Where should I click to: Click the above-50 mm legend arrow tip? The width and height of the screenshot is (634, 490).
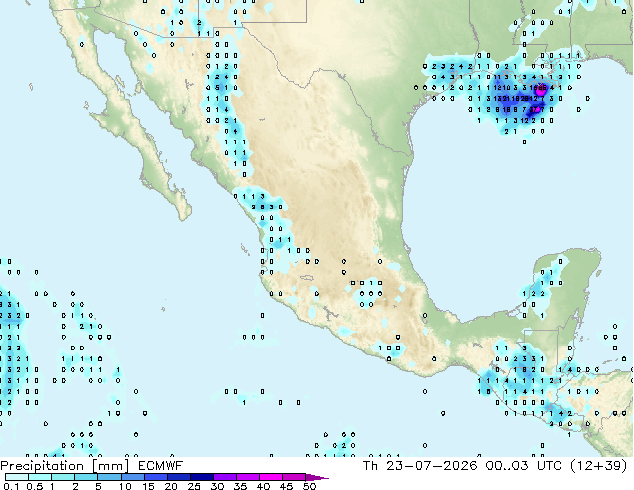tap(317, 477)
